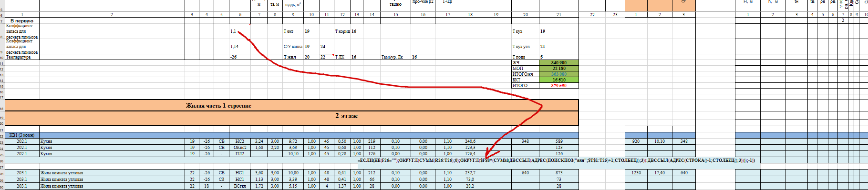Screen dimensions: 868x190
Task: Click the ИТОГОжч value 363 080
Action: [x=558, y=74]
